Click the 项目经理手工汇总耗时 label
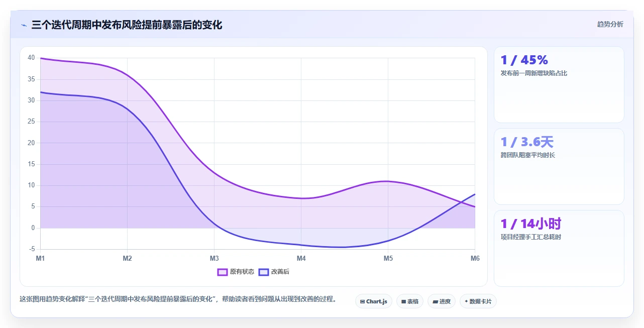Viewport: 644px width, 328px height. [x=531, y=237]
